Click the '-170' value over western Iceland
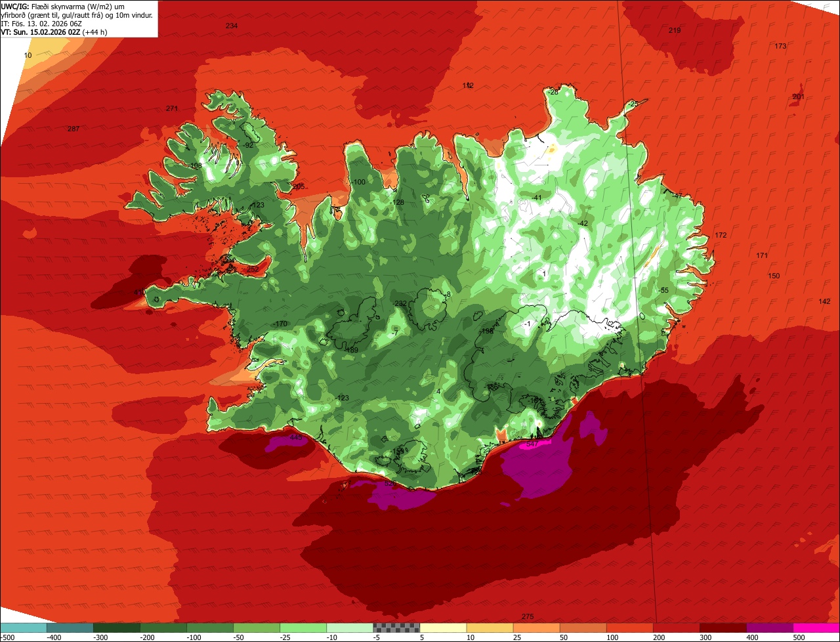840x642 pixels. (280, 324)
